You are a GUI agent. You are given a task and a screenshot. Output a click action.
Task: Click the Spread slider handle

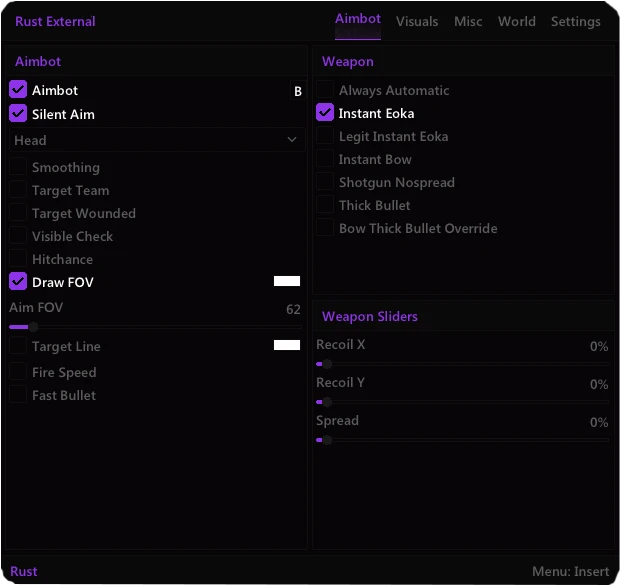click(327, 440)
